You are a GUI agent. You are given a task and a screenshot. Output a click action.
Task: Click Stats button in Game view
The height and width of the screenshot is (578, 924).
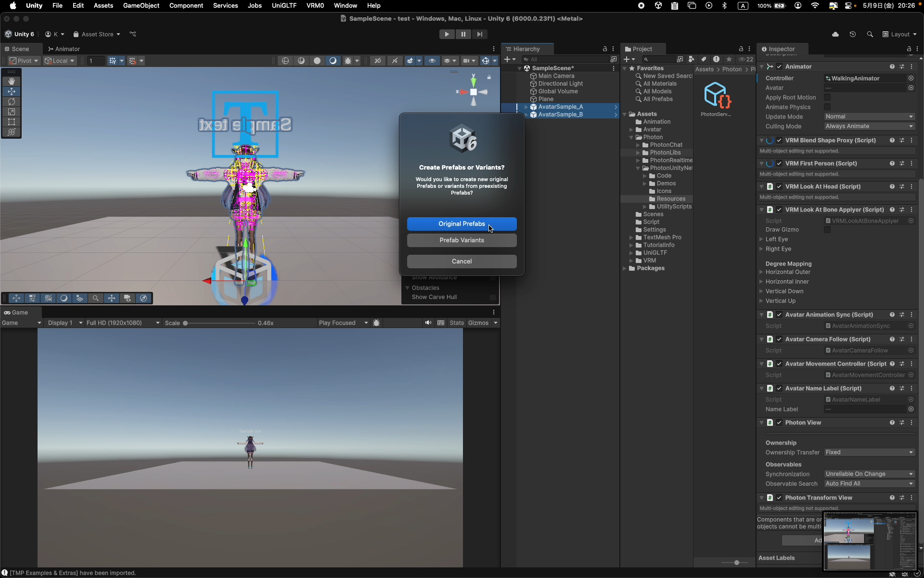click(x=457, y=323)
